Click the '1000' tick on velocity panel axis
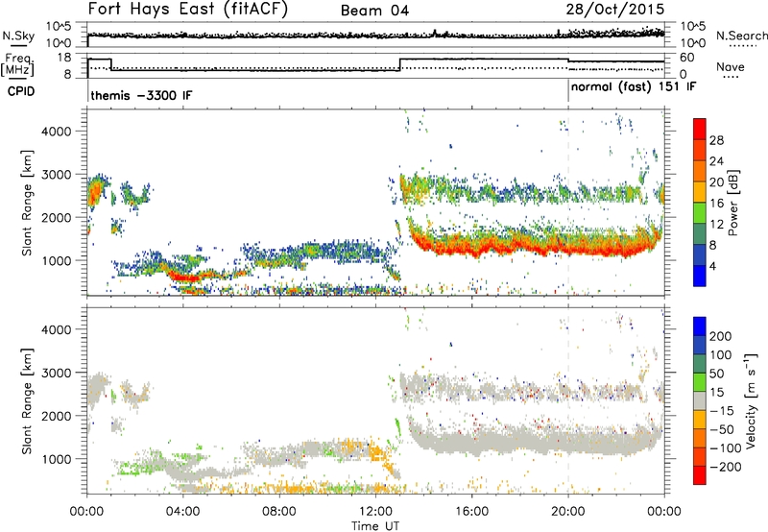The image size is (768, 532). point(56,459)
